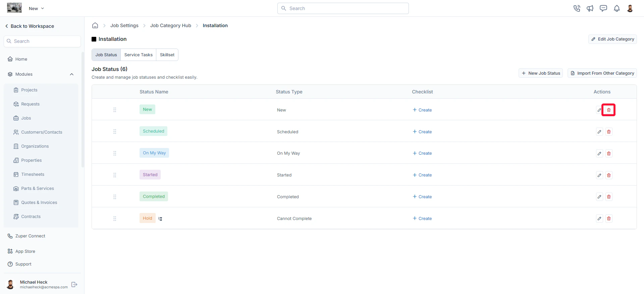The height and width of the screenshot is (294, 644).
Task: Click the logout icon beside Michael Heck
Action: [x=74, y=285]
